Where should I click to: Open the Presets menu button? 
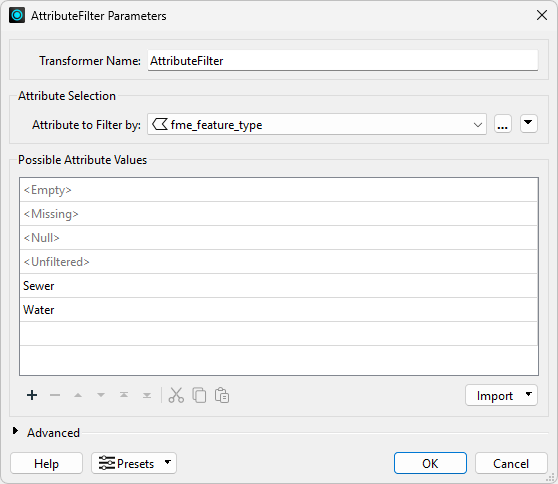click(134, 463)
